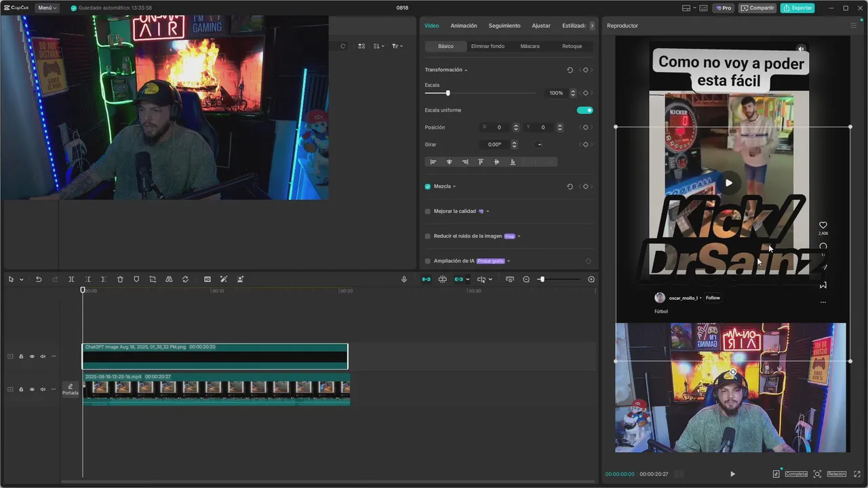Open the Retoque sub-tab
The image size is (868, 488).
pyautogui.click(x=572, y=46)
